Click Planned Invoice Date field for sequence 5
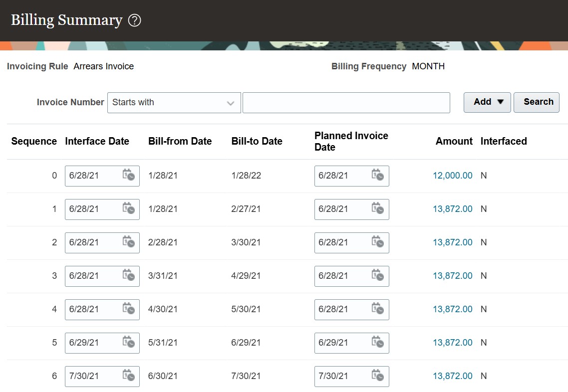 (342, 343)
